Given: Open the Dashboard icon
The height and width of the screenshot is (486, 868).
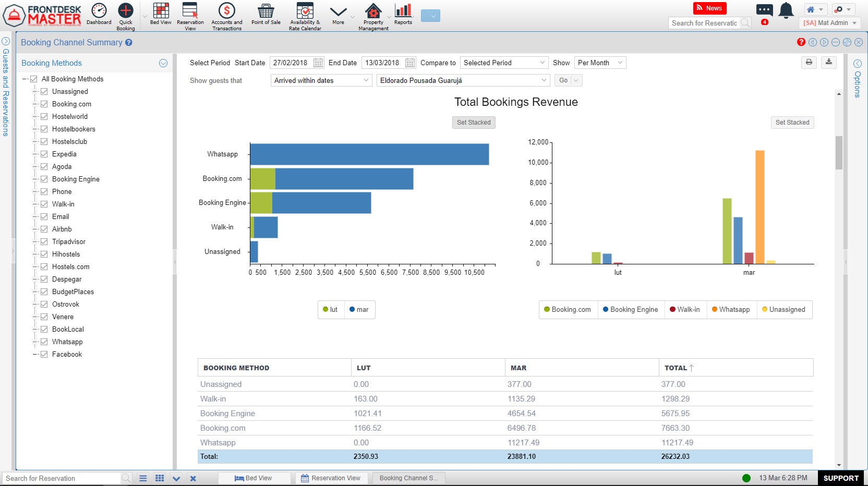Looking at the screenshot, I should point(99,10).
